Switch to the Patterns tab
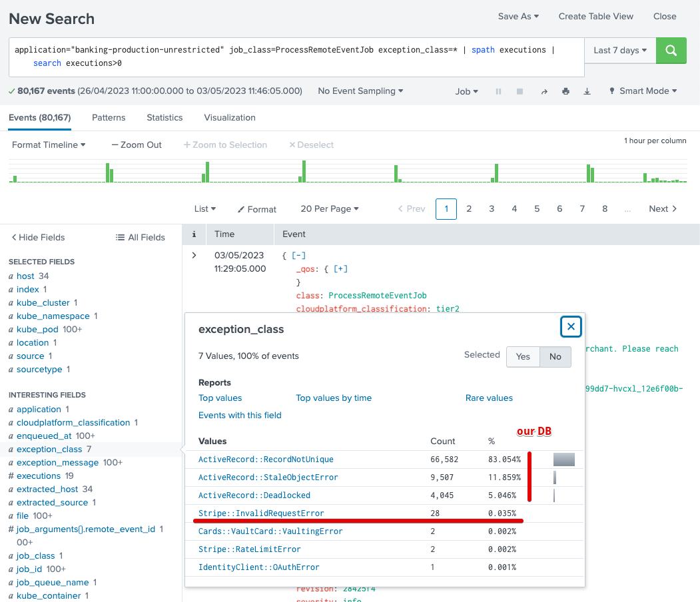 (108, 117)
